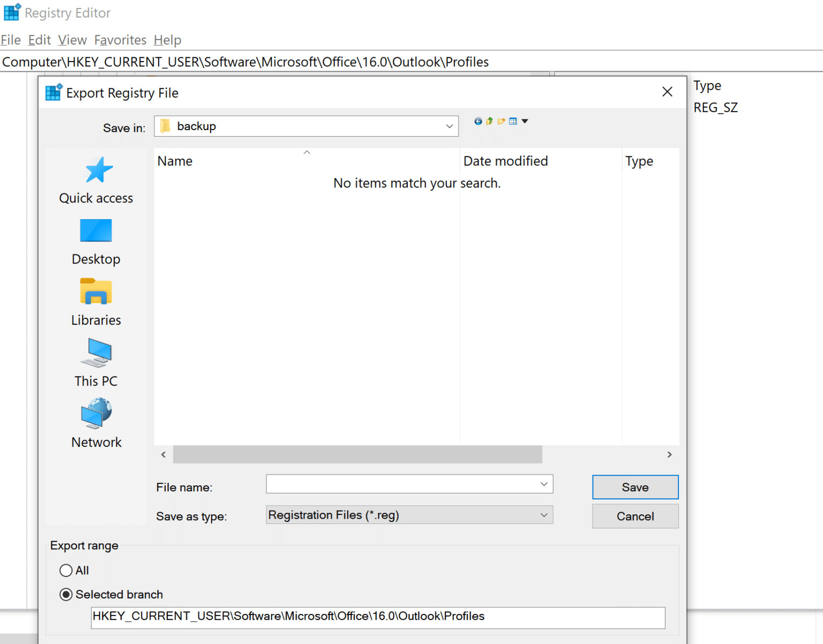The width and height of the screenshot is (823, 644).
Task: Click the Save button
Action: [635, 487]
